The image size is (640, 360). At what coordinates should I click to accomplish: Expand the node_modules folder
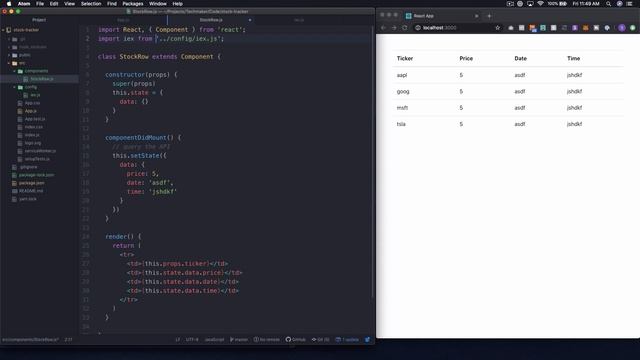click(9, 47)
